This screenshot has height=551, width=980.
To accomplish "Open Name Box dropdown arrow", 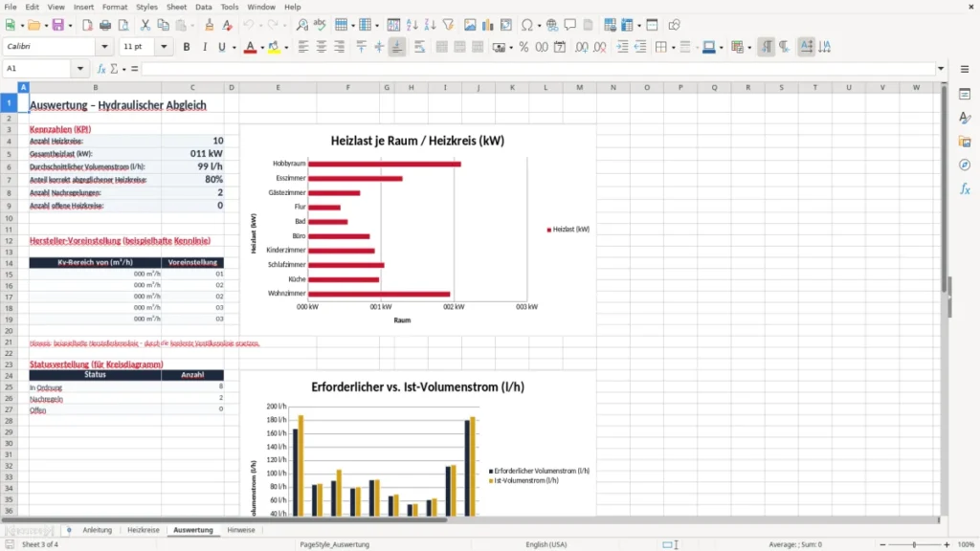I will click(x=80, y=69).
